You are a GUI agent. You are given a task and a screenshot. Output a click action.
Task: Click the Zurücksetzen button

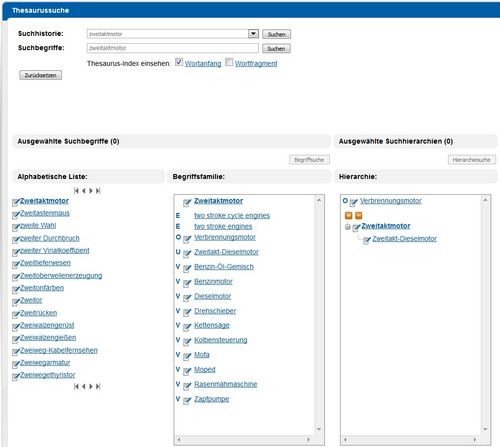tap(40, 75)
